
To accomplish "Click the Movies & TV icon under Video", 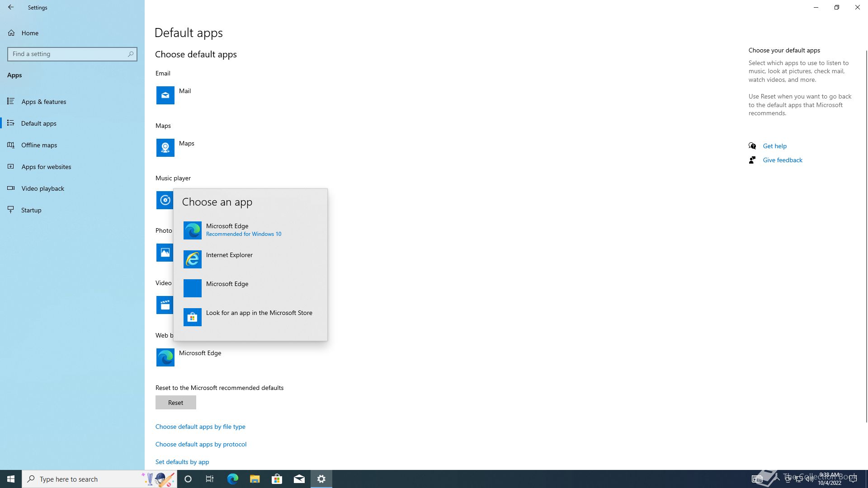I will point(165,305).
